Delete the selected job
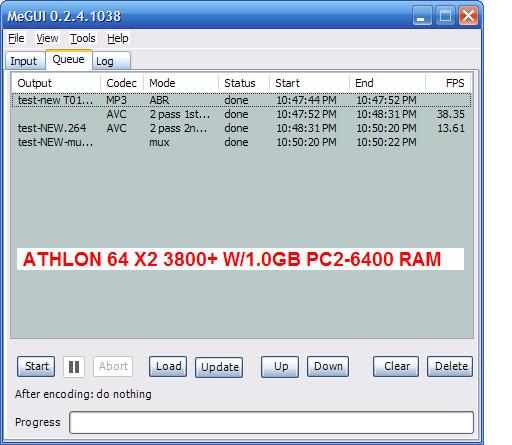This screenshot has width=512, height=445. (x=450, y=367)
